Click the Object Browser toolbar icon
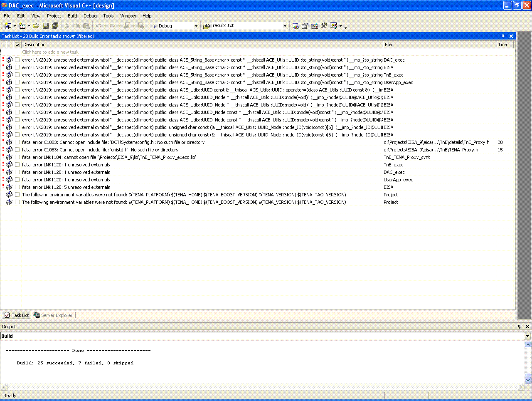Screen dimensions: 532x401 pos(315,26)
